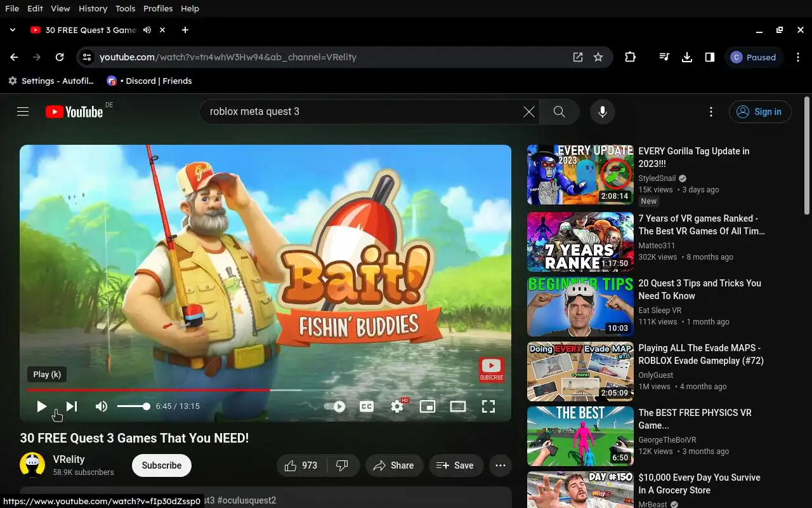Open YouTube settings three-dot menu

click(711, 112)
